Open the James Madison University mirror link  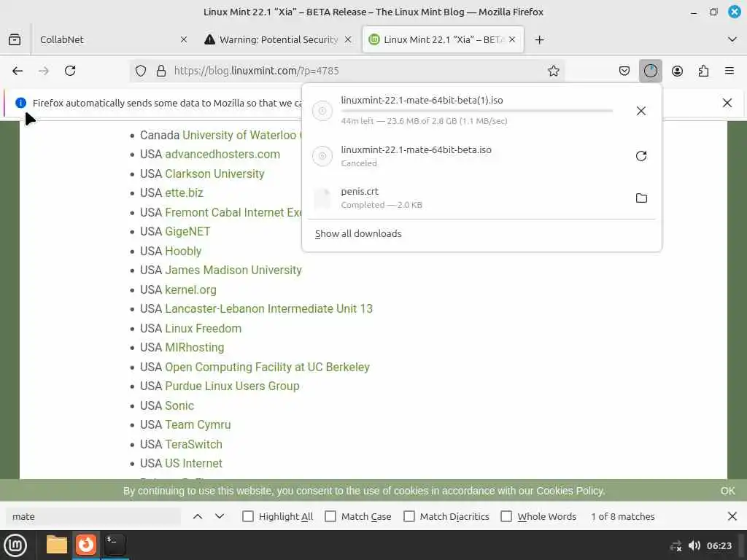point(233,270)
